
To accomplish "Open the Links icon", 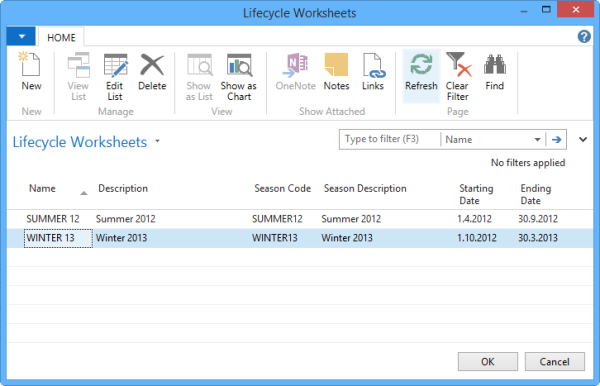I will point(373,72).
